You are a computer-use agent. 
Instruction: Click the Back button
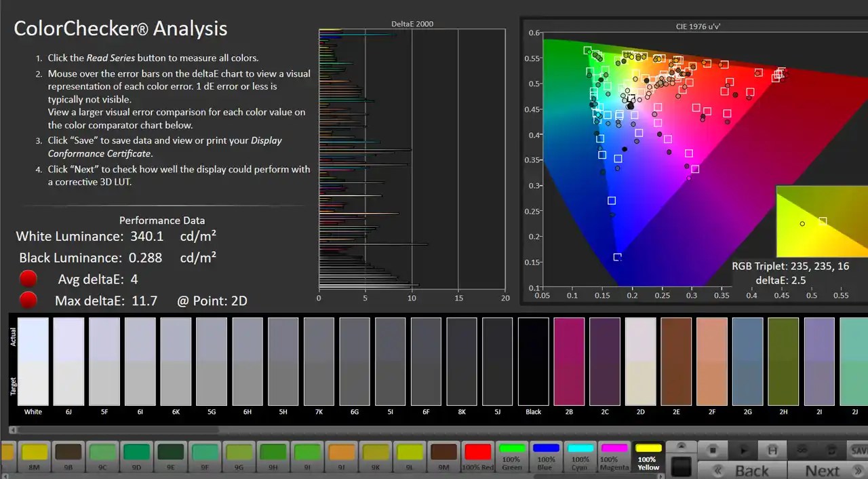click(x=743, y=470)
